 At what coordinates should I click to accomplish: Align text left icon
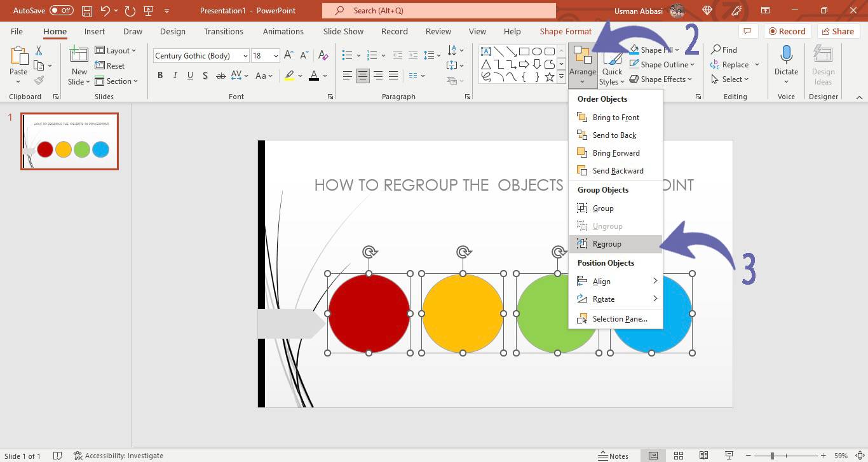coord(347,76)
